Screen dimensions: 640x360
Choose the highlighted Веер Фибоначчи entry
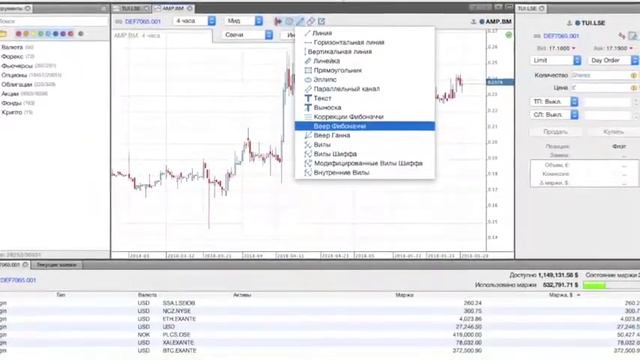(365, 126)
